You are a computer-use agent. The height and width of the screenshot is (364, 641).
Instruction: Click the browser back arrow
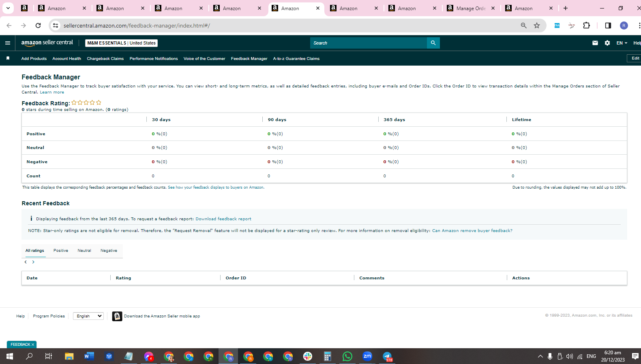(9, 26)
